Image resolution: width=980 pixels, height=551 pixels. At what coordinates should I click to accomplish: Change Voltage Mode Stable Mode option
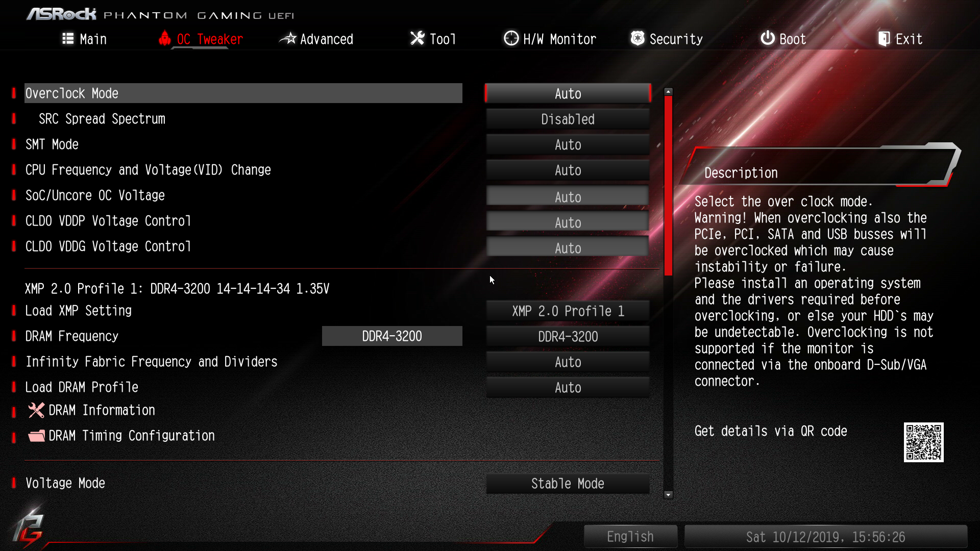pos(568,484)
